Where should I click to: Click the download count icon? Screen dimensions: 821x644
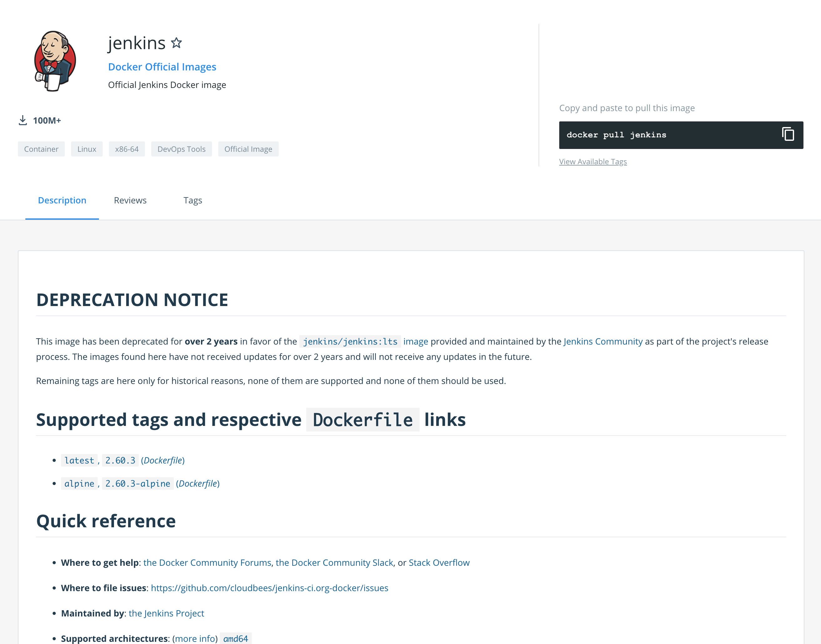23,121
